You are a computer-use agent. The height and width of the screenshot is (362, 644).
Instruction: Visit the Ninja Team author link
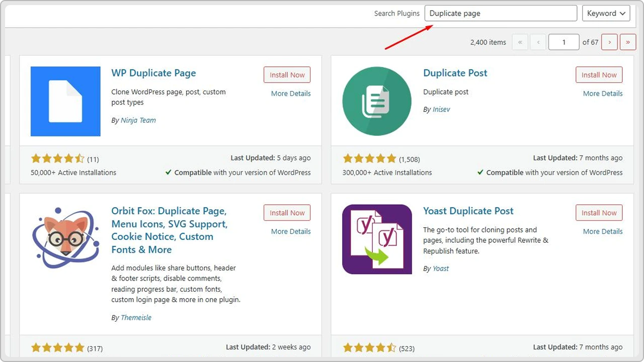pos(138,120)
